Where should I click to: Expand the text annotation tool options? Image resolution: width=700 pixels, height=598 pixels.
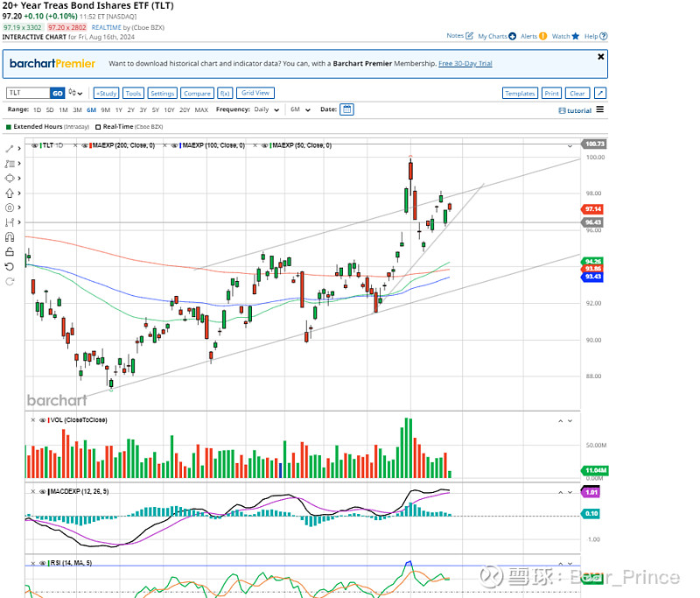pos(19,164)
